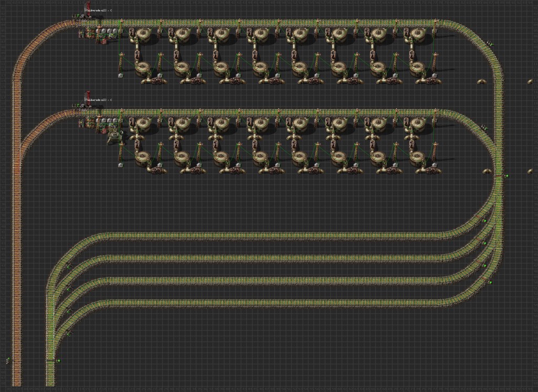538x392 pixels.
Task: Click the upper train stop's crude-oil name label
Action: (x=98, y=10)
